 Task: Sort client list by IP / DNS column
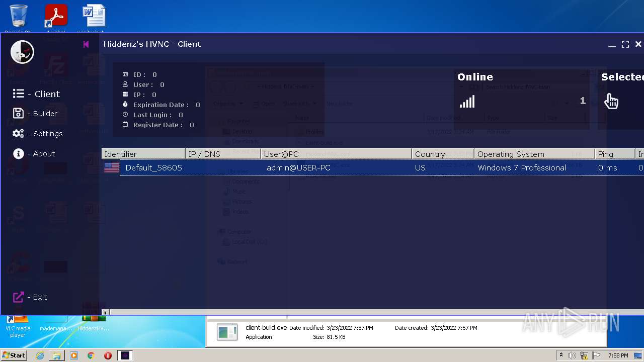coord(223,154)
